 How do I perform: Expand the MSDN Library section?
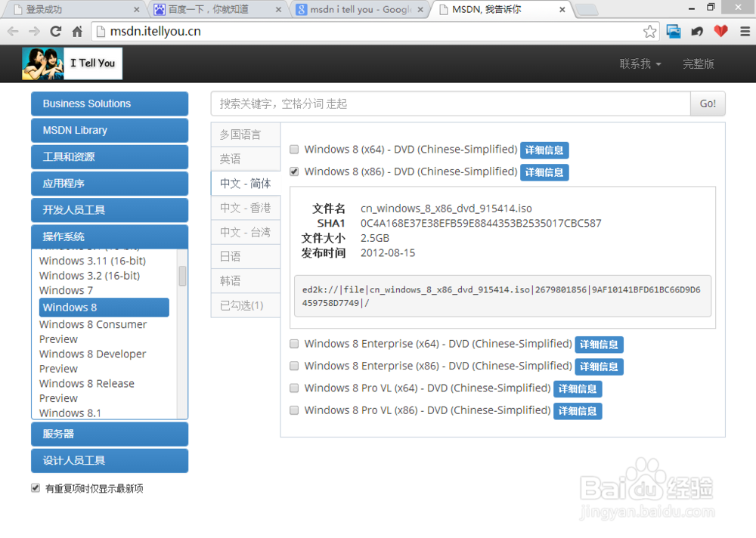point(110,130)
